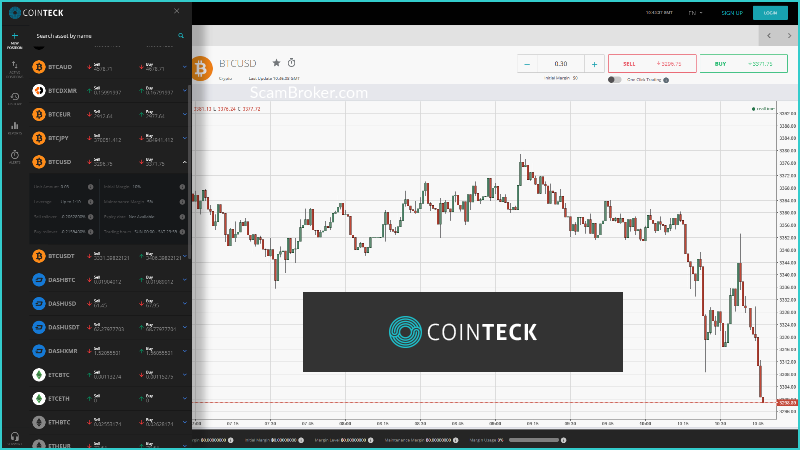Click the Search asset by name field
This screenshot has width=800, height=450.
tap(105, 36)
